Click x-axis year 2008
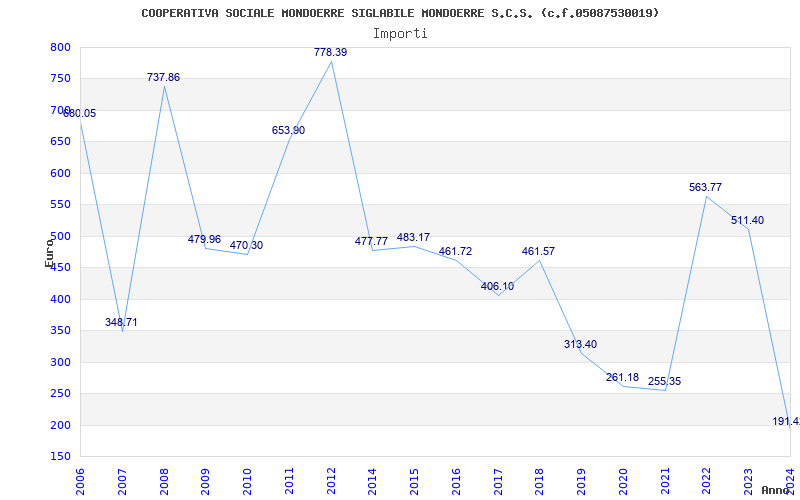This screenshot has height=500, width=800. click(164, 481)
